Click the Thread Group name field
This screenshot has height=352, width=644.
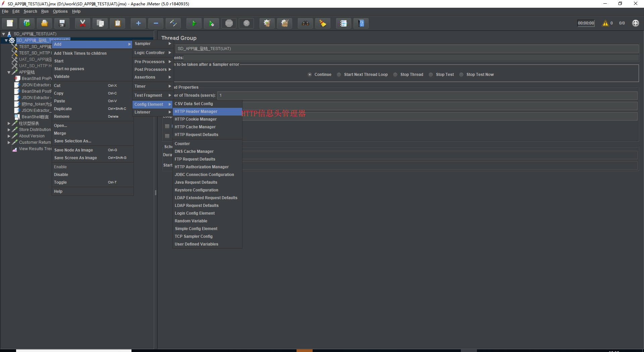point(407,49)
